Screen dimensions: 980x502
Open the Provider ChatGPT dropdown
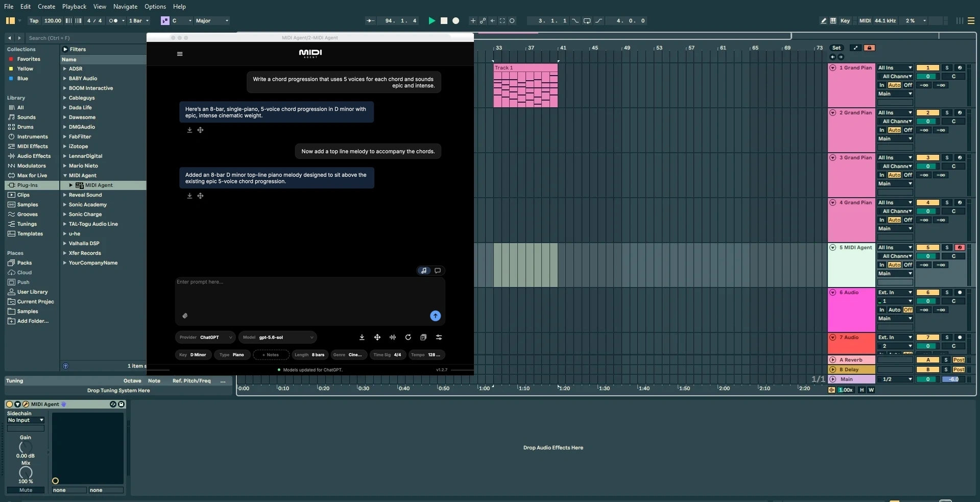[205, 338]
